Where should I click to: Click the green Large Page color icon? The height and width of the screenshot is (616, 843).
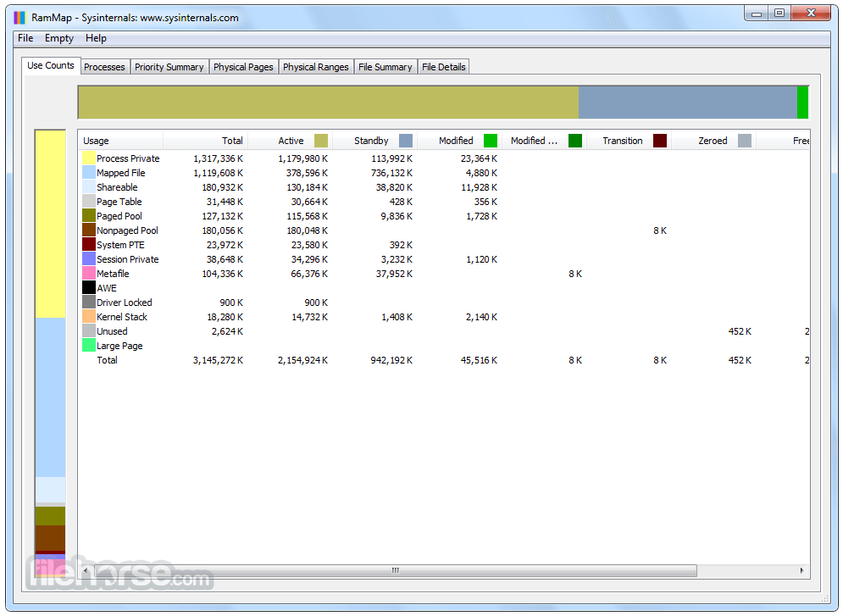coord(89,346)
